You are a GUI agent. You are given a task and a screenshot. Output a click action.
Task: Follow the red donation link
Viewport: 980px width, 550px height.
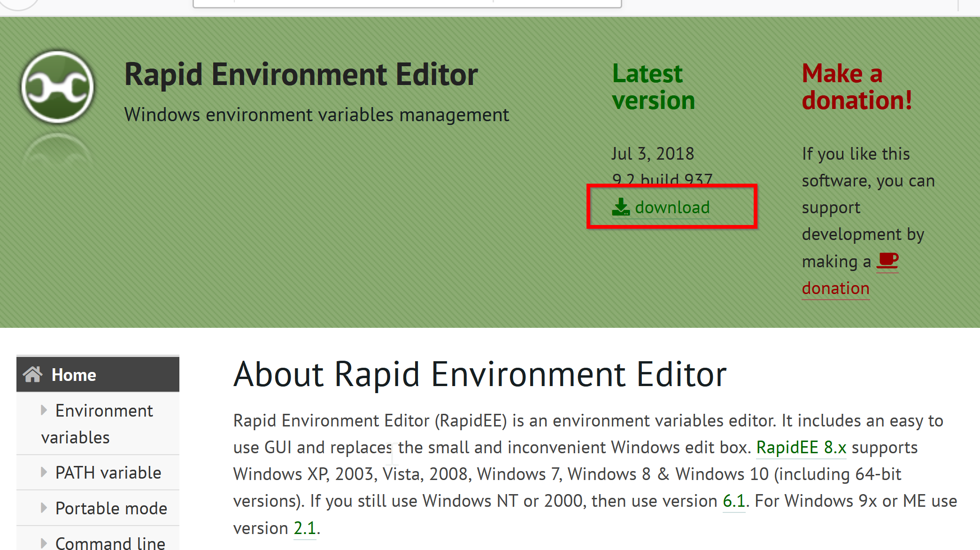tap(835, 288)
